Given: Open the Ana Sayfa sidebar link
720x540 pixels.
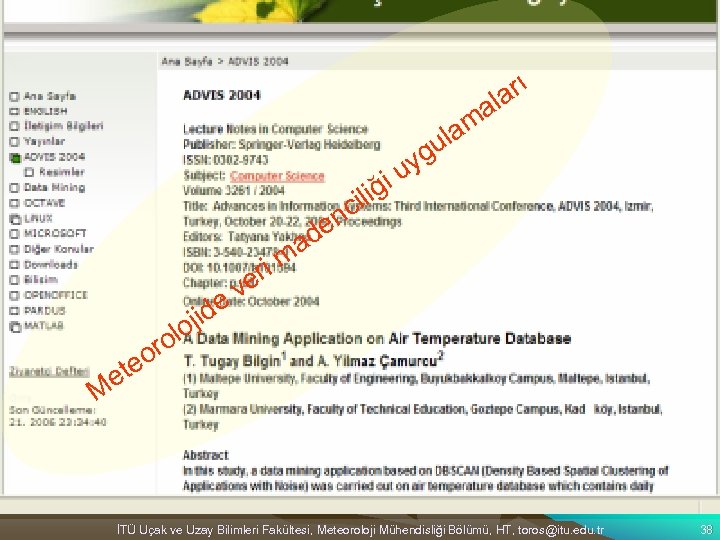Looking at the screenshot, I should (x=50, y=96).
